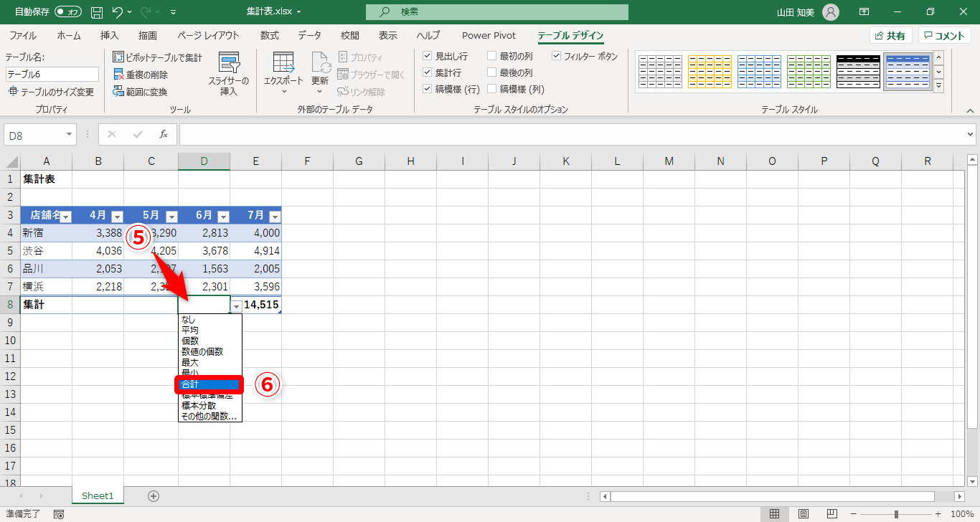
Task: Select the black header table style swatch
Action: point(858,72)
